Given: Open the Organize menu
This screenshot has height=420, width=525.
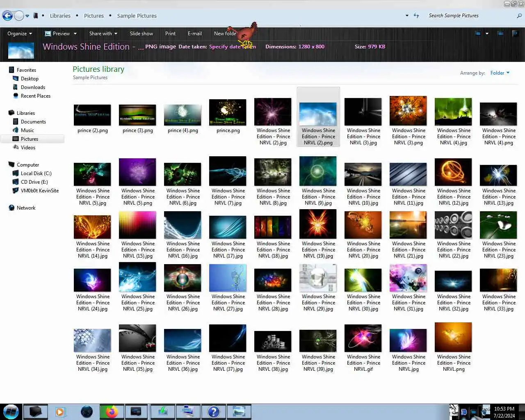Looking at the screenshot, I should (x=20, y=34).
